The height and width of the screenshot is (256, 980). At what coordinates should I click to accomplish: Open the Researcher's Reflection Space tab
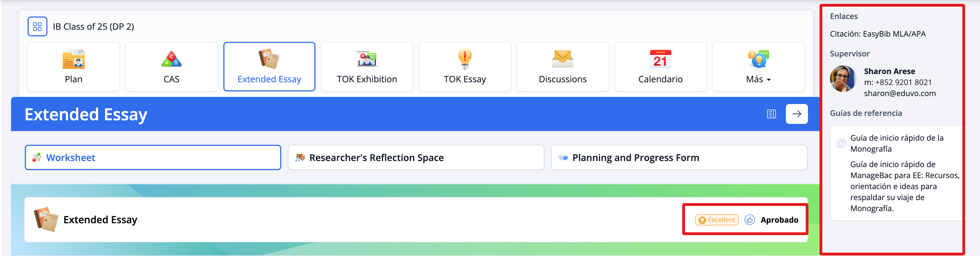point(416,158)
